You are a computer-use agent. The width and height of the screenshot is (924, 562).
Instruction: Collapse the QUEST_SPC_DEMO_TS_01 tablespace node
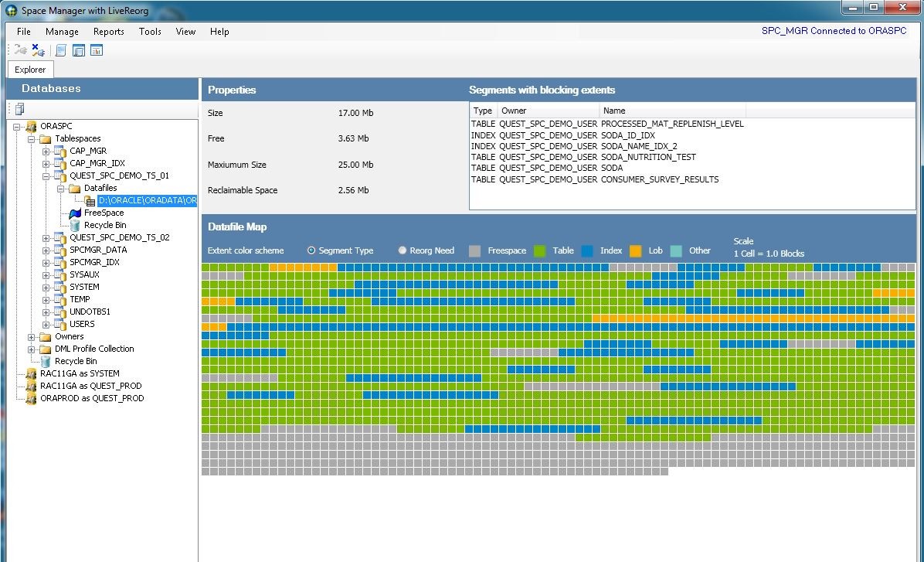46,175
